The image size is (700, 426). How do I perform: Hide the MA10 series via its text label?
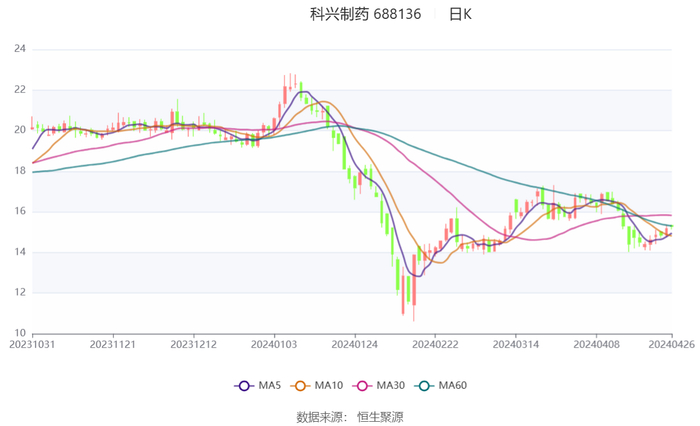329,386
